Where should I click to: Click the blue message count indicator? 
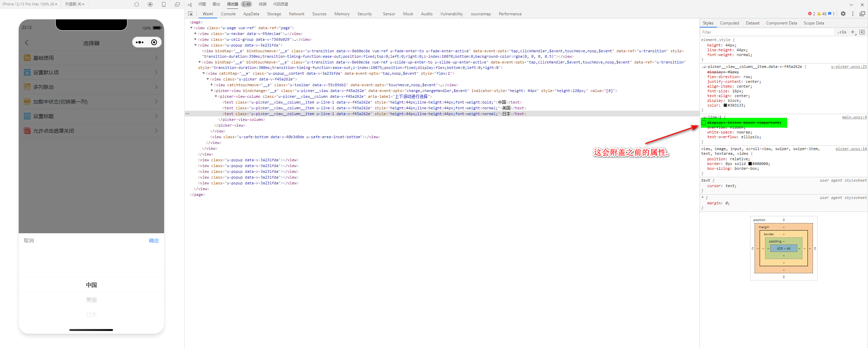pyautogui.click(x=831, y=14)
